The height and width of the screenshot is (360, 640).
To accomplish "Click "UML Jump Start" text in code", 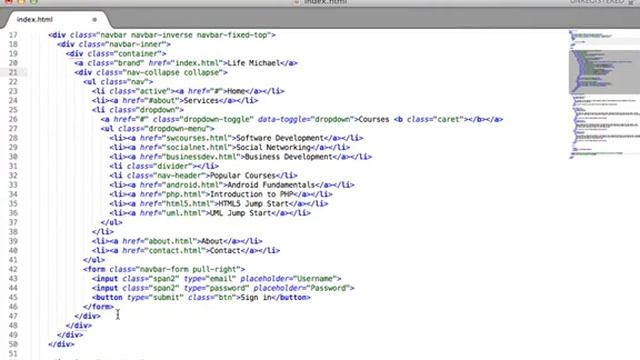I will (240, 213).
